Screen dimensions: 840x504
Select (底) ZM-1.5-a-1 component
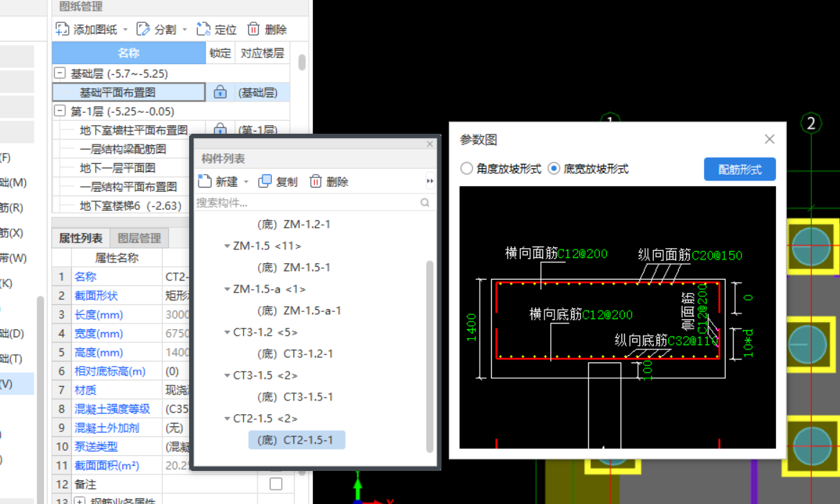pyautogui.click(x=299, y=310)
